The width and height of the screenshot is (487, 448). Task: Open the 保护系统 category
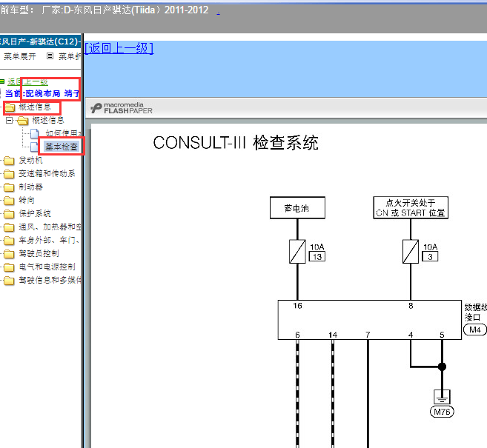click(x=35, y=214)
